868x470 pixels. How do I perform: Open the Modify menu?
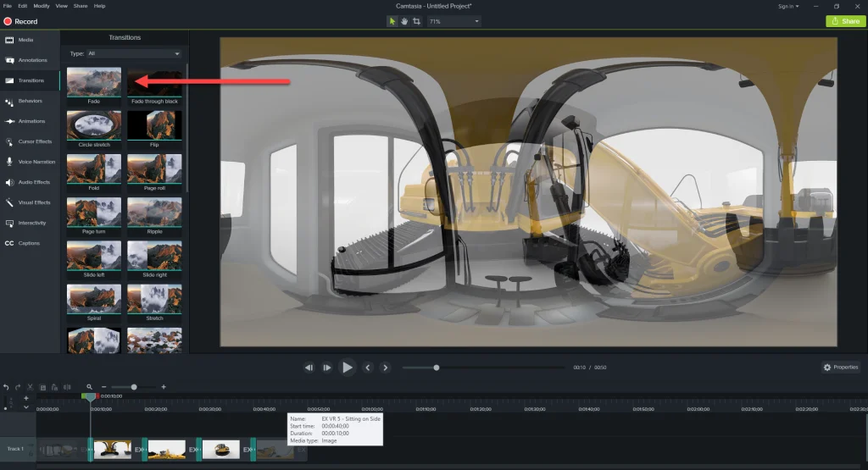pyautogui.click(x=41, y=6)
